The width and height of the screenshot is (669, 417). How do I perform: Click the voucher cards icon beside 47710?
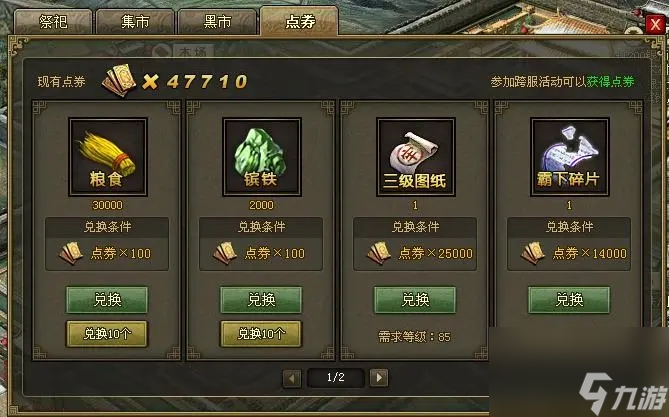(119, 80)
